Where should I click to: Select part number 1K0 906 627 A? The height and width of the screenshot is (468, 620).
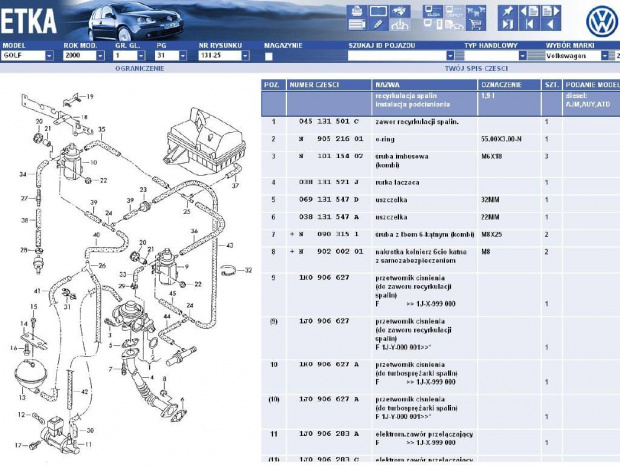tap(329, 364)
